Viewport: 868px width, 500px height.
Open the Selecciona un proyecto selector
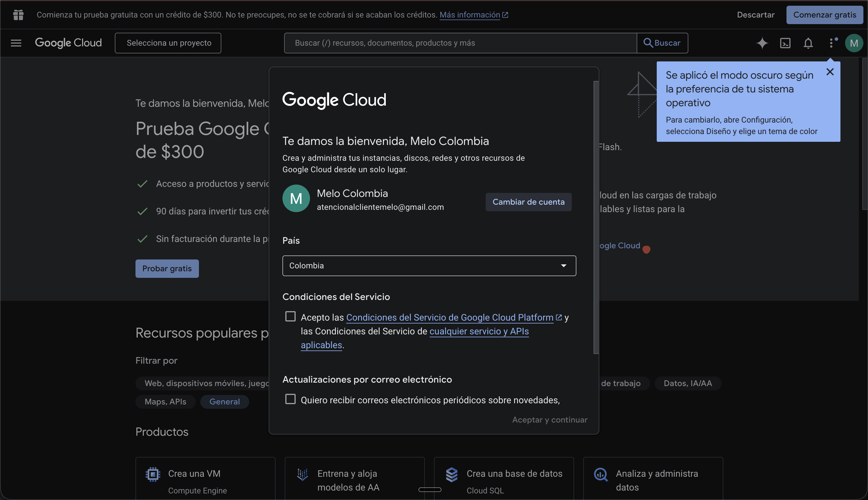(x=168, y=42)
